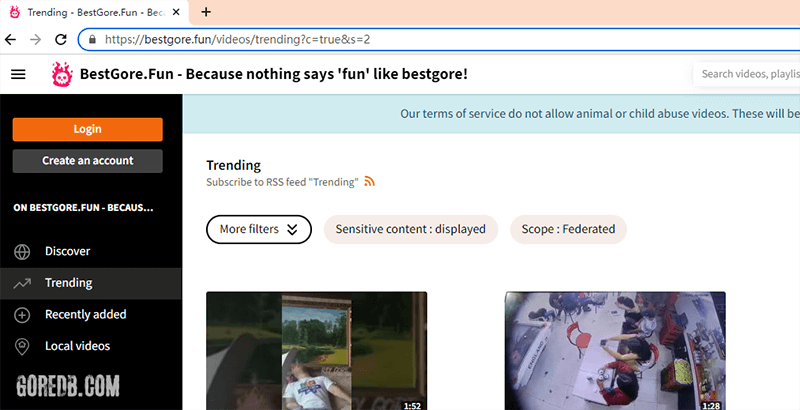Screen dimensions: 800x410
Task: Open Local videos in the sidebar
Action: coord(91,346)
